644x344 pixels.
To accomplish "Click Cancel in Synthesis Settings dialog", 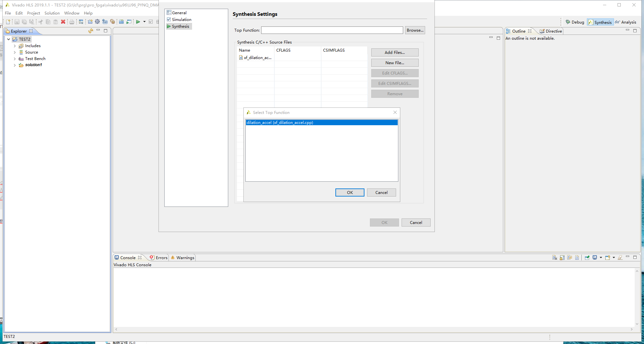I will coord(416,222).
